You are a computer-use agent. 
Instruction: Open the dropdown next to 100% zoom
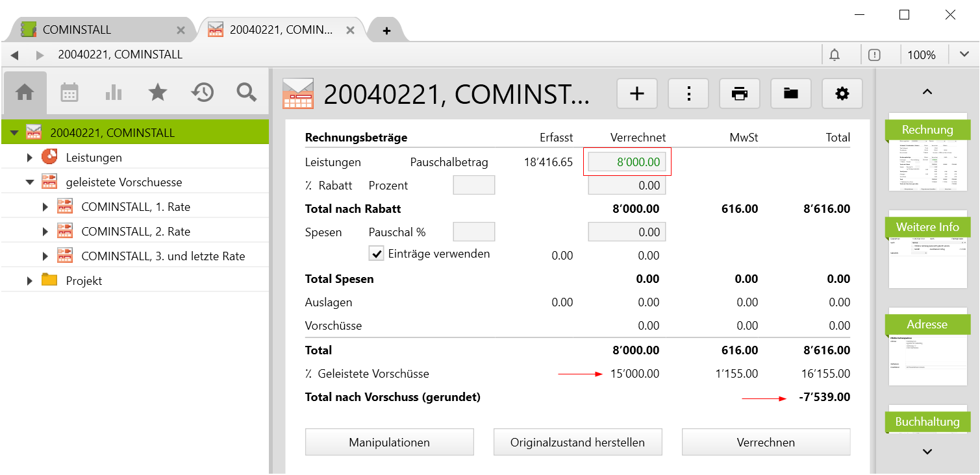[x=963, y=55]
